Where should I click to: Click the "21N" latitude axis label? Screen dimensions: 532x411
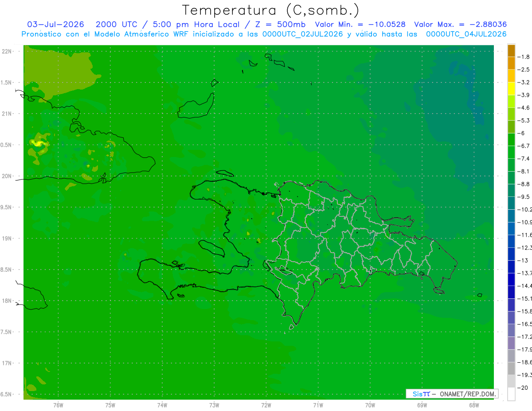pyautogui.click(x=7, y=114)
